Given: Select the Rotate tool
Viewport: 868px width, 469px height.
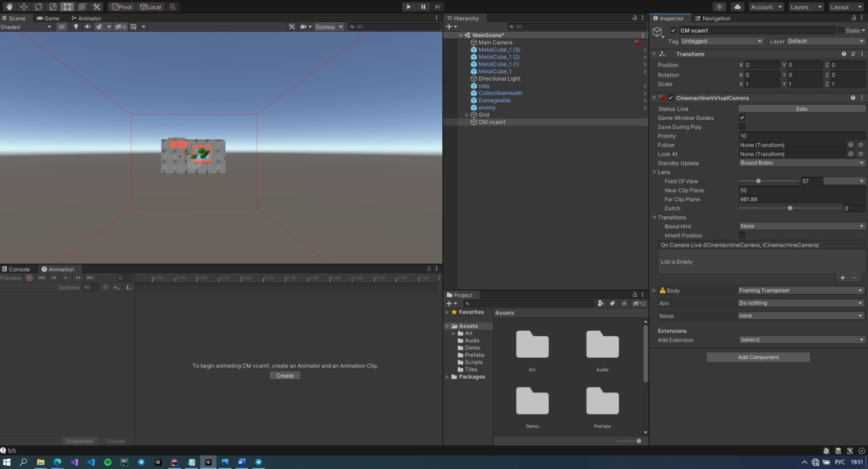Looking at the screenshot, I should 39,7.
